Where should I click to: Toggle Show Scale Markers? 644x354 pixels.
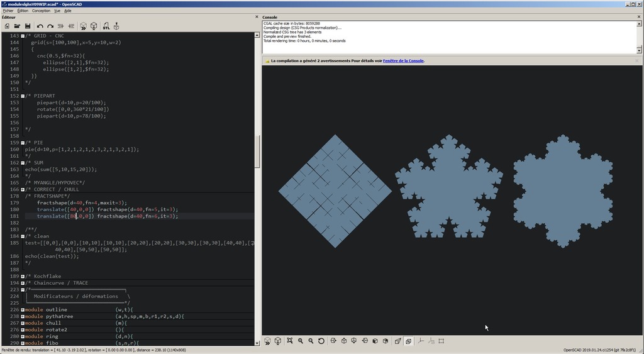(x=431, y=341)
